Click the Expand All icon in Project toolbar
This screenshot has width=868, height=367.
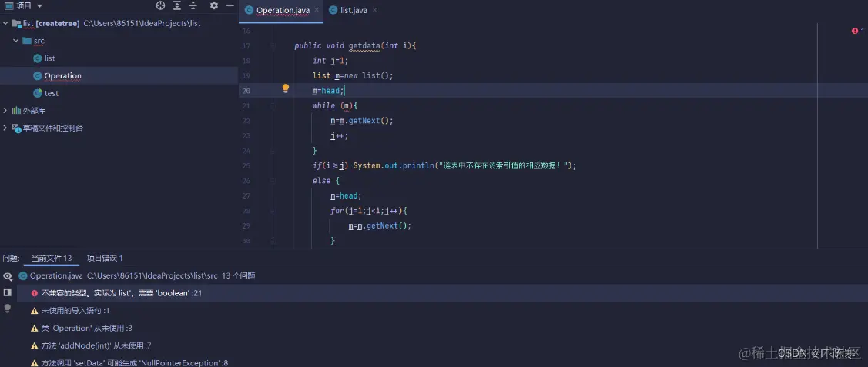[x=176, y=5]
